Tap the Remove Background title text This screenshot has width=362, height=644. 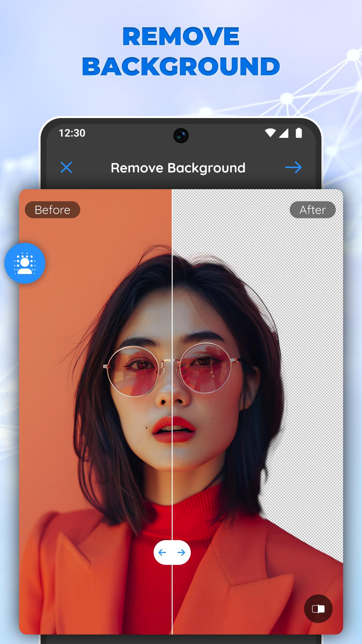click(178, 168)
